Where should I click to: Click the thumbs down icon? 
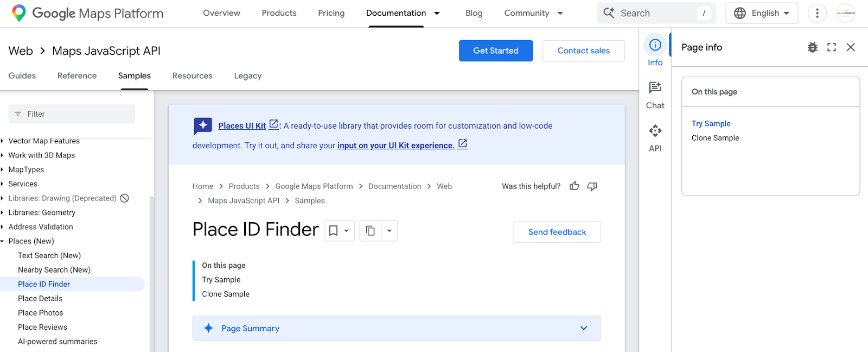(592, 186)
